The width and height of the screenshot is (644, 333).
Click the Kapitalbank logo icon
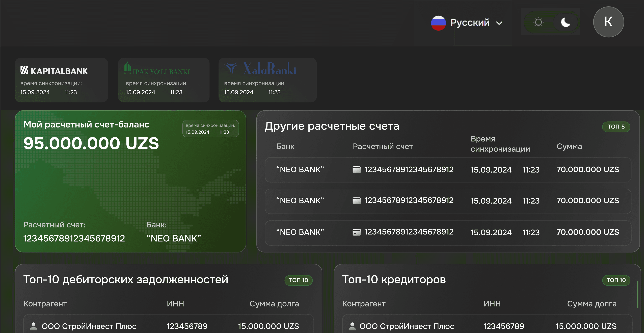point(24,70)
